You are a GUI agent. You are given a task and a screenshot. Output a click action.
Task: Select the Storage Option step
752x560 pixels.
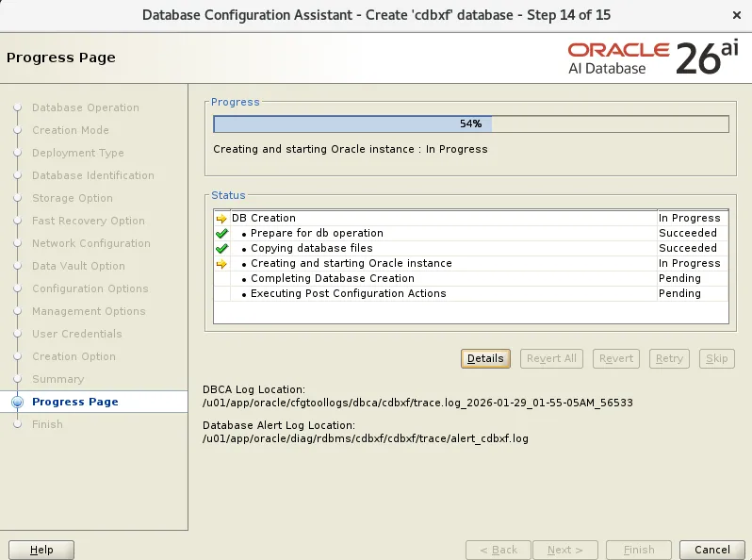[x=73, y=198]
